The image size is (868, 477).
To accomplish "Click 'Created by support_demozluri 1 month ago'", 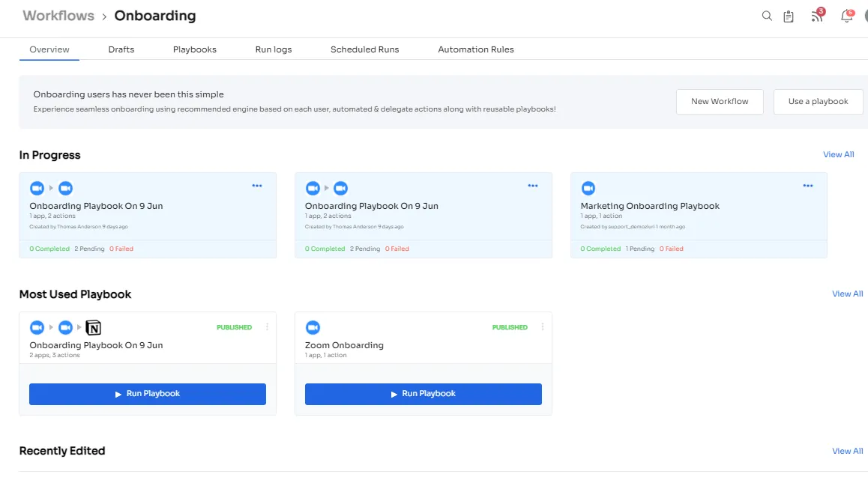I will (x=633, y=227).
